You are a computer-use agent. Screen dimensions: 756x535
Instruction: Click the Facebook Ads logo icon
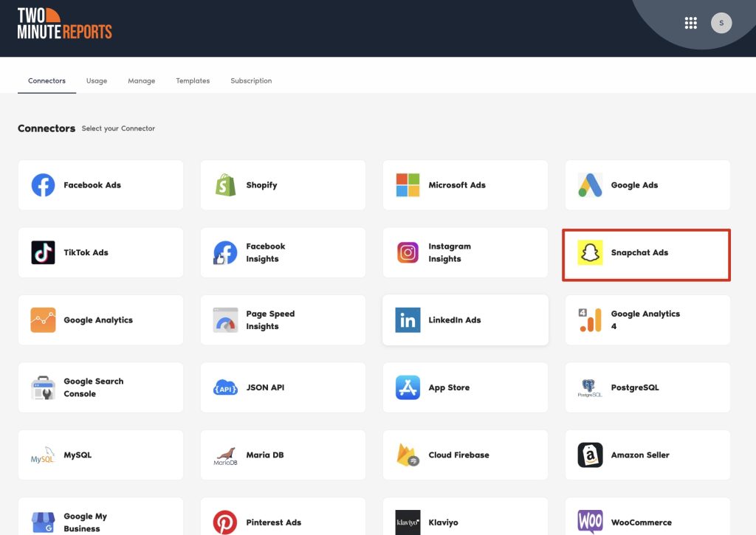coord(43,185)
